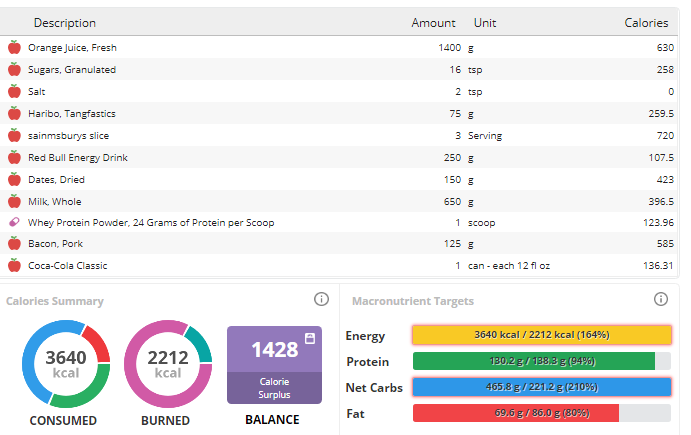Viewport: 691px width, 435px height.
Task: Sort by the Description column header
Action: coord(65,23)
